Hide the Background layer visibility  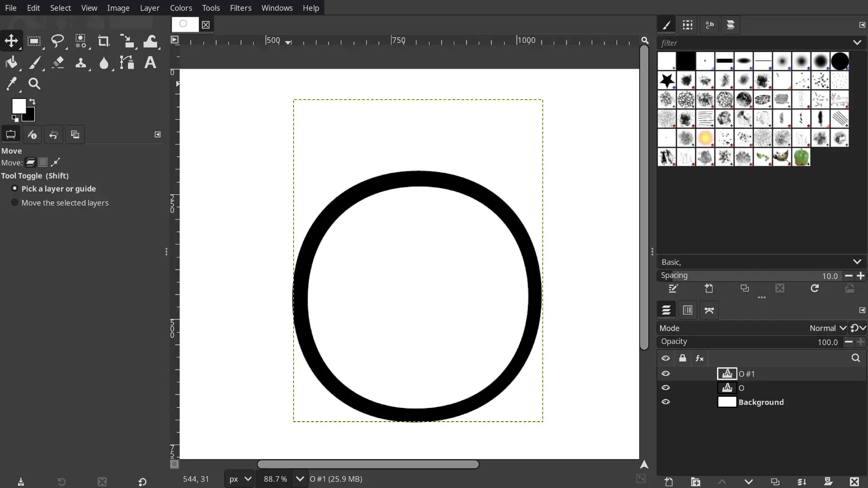point(665,402)
